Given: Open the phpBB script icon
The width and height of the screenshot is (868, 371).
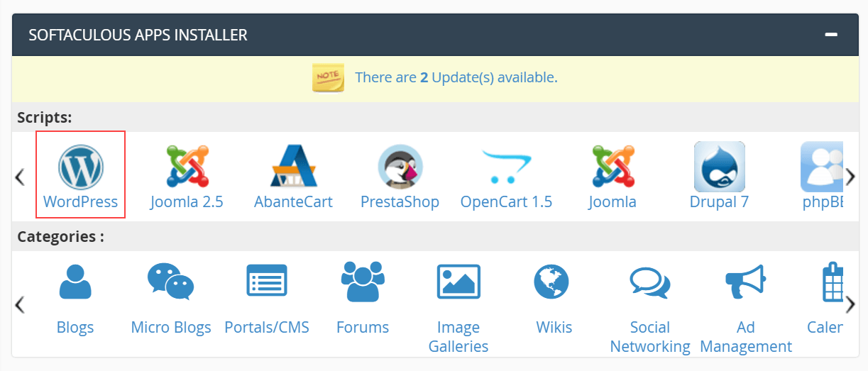Looking at the screenshot, I should click(x=822, y=167).
